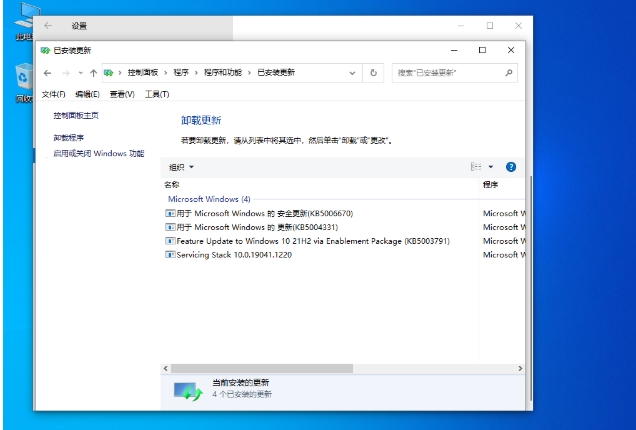Viewport: 636px width, 430px height.
Task: Expand the 组织 dropdown
Action: pos(181,167)
